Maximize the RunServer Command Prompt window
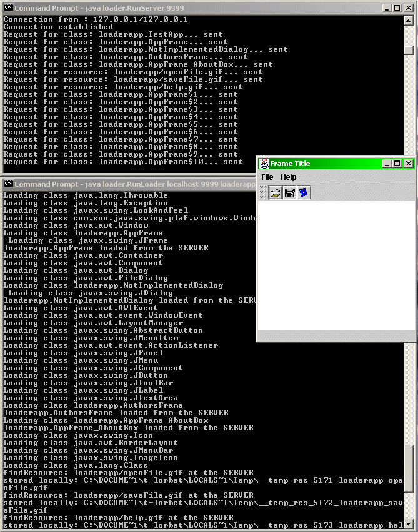Image resolution: width=418 pixels, height=532 pixels. 397,8
